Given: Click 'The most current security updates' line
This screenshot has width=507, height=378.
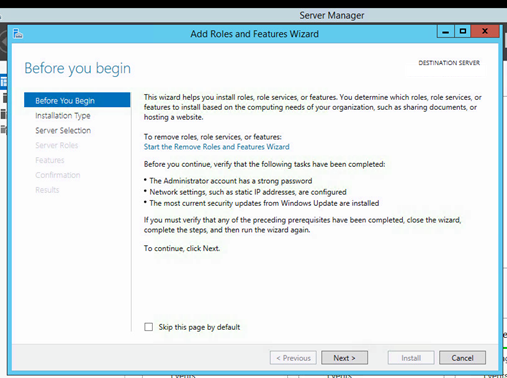Looking at the screenshot, I should (264, 203).
